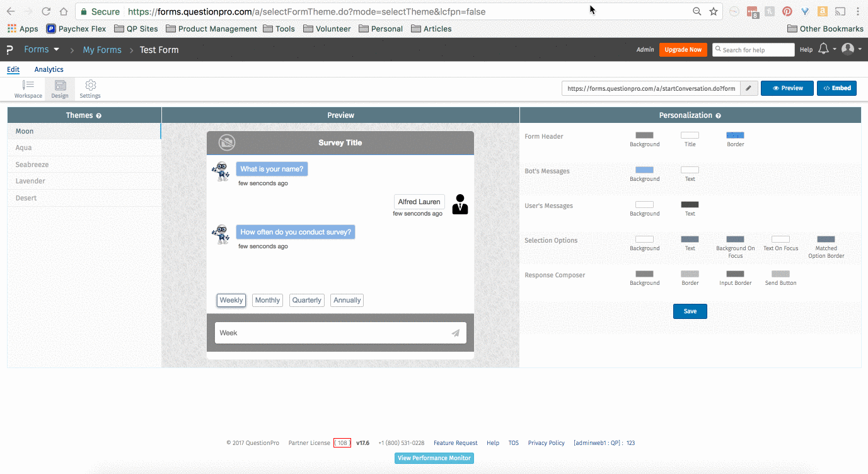Click the Themes help question-mark icon

pos(99,116)
